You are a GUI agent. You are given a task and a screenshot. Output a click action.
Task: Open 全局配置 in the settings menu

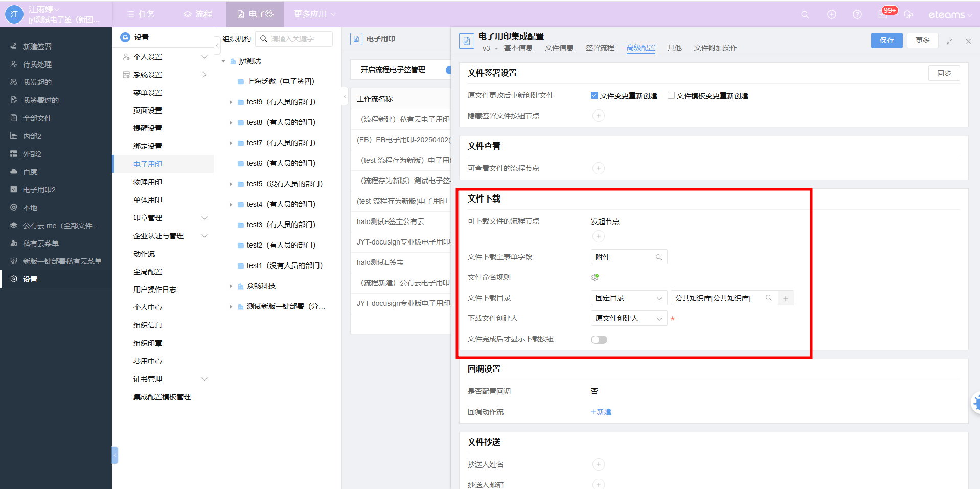148,272
